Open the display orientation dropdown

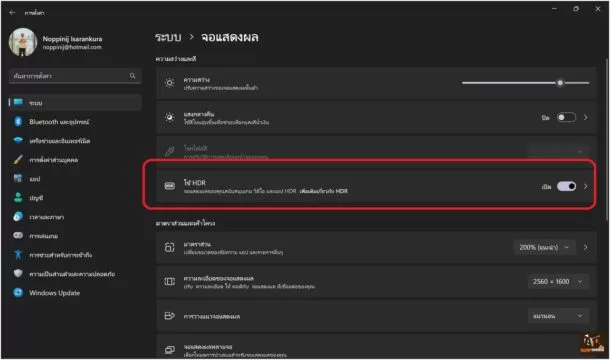[558, 316]
